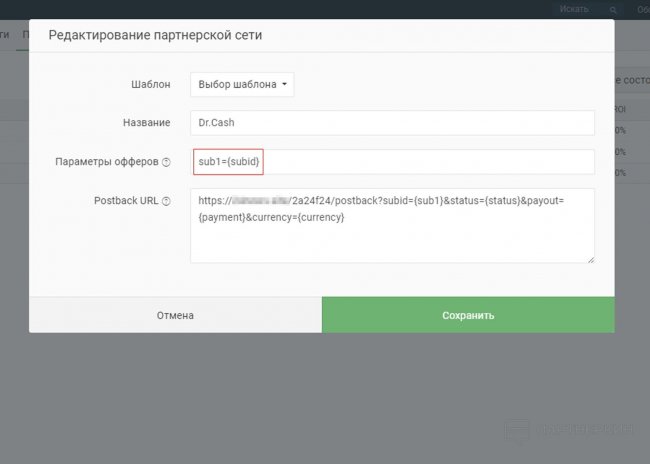Open the help icon beside Postback URL

tap(166, 201)
